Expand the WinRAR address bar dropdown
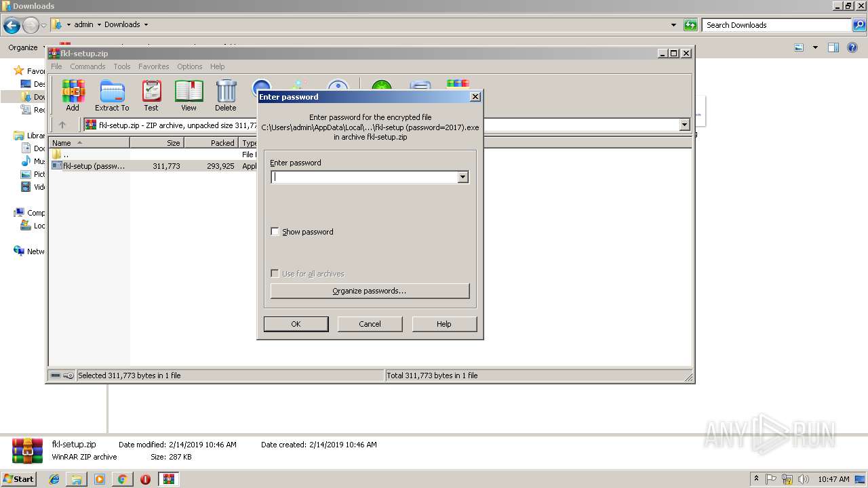 tap(684, 125)
